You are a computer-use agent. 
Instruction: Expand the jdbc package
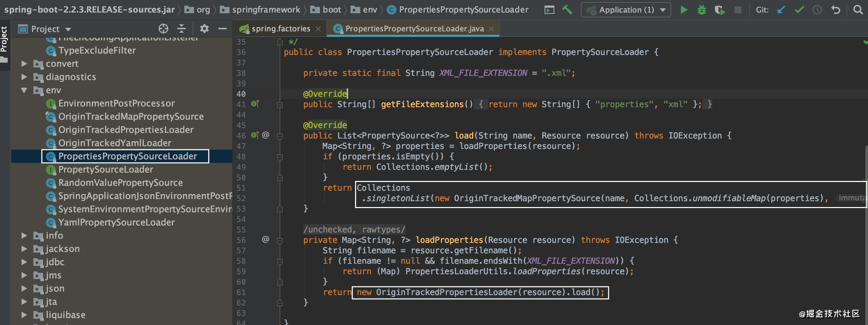tap(24, 262)
